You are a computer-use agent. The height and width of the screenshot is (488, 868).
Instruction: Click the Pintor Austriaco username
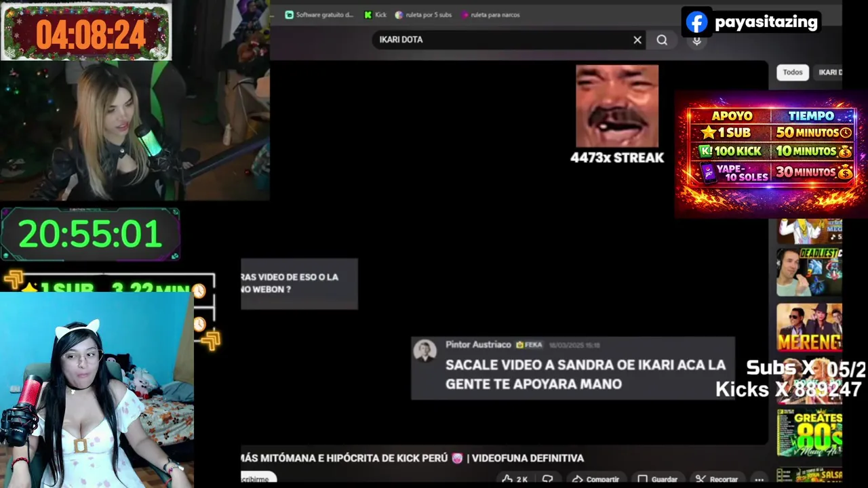[x=478, y=344]
